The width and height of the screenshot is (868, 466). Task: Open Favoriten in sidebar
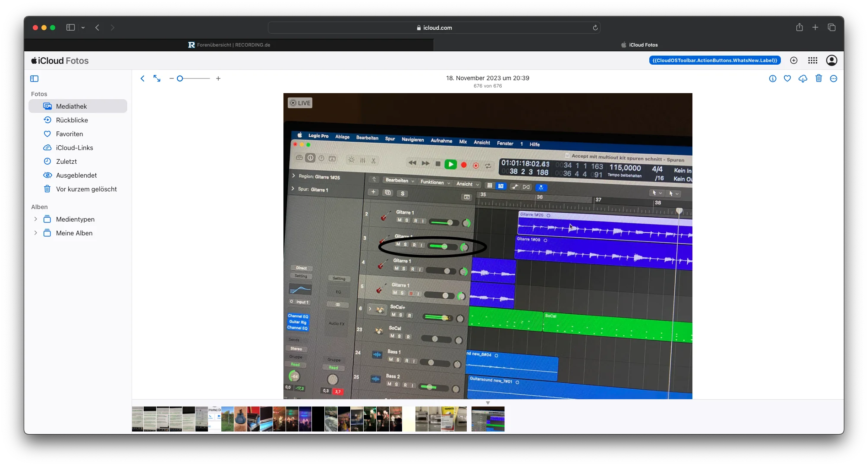pos(78,134)
